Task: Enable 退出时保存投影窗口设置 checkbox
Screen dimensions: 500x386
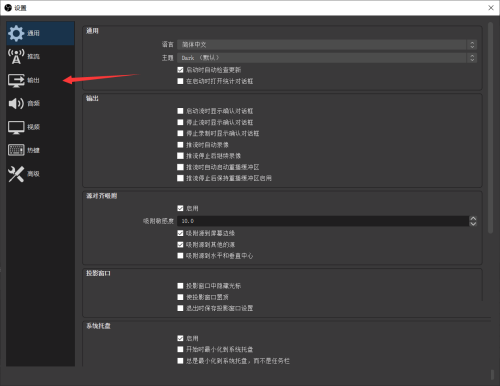Action: [x=180, y=308]
